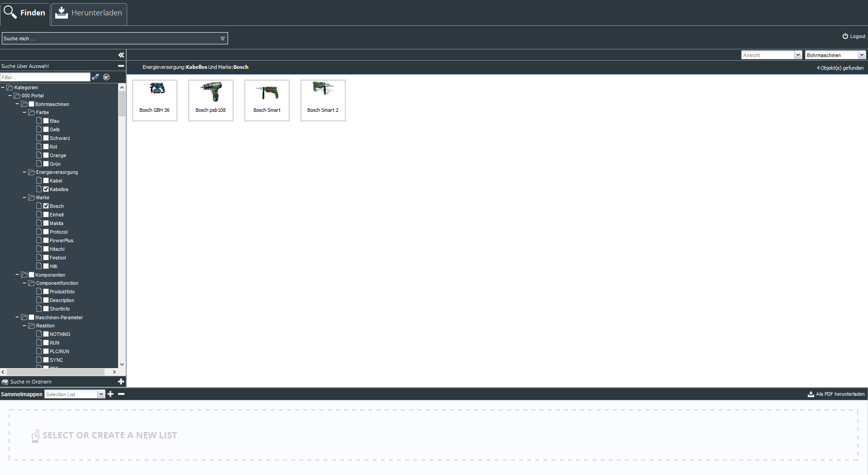Click the reset filter circular arrow icon
This screenshot has width=868, height=475.
[106, 77]
